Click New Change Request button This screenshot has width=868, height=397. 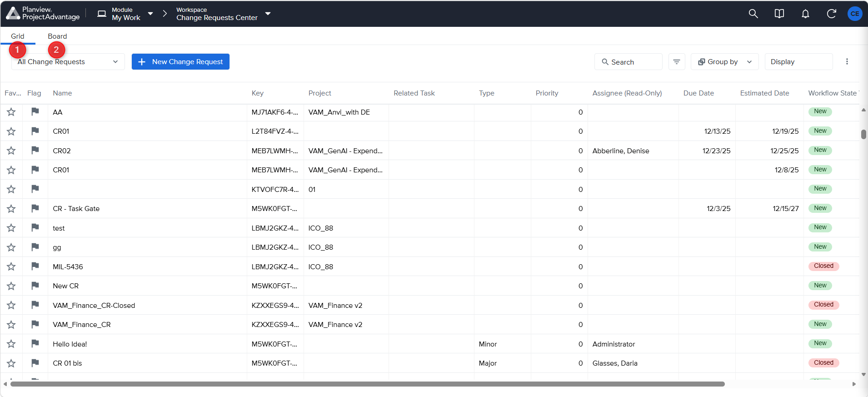tap(180, 62)
